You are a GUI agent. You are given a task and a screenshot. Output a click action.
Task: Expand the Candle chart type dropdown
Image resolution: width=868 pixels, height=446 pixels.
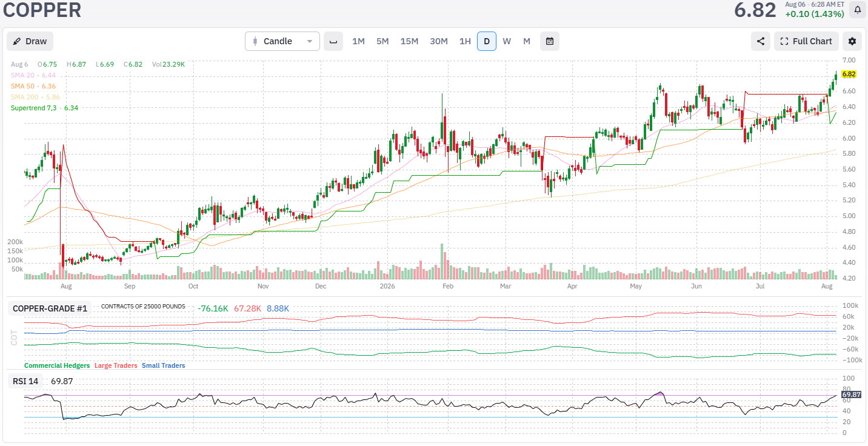point(282,41)
